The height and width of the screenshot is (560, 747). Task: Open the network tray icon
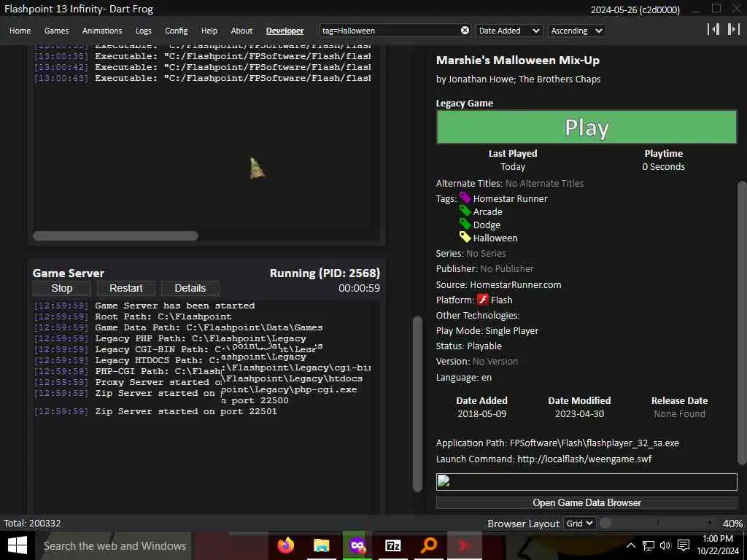click(x=648, y=545)
